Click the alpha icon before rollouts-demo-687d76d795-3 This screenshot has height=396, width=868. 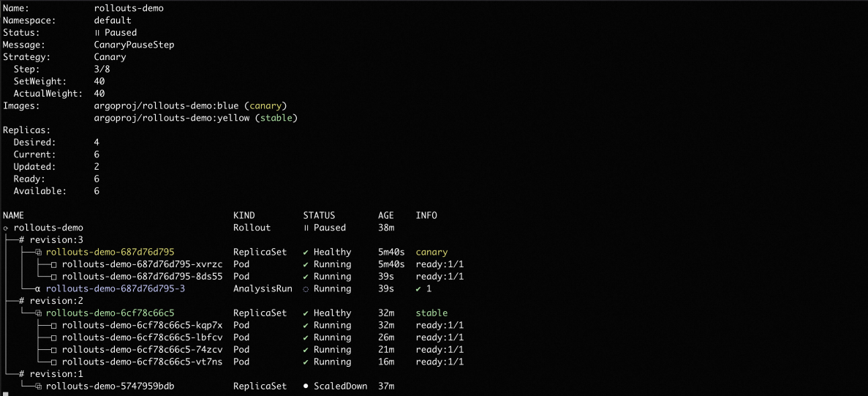click(x=38, y=288)
